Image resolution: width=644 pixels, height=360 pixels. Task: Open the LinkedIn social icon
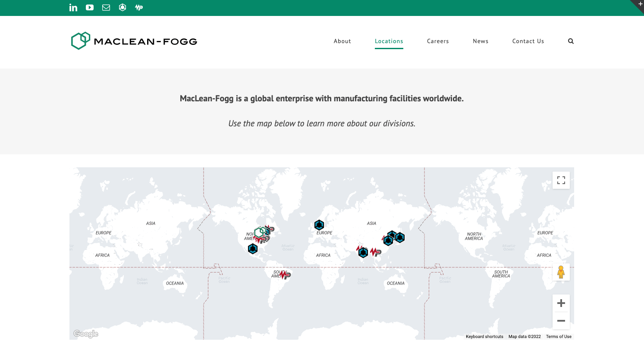click(x=73, y=7)
